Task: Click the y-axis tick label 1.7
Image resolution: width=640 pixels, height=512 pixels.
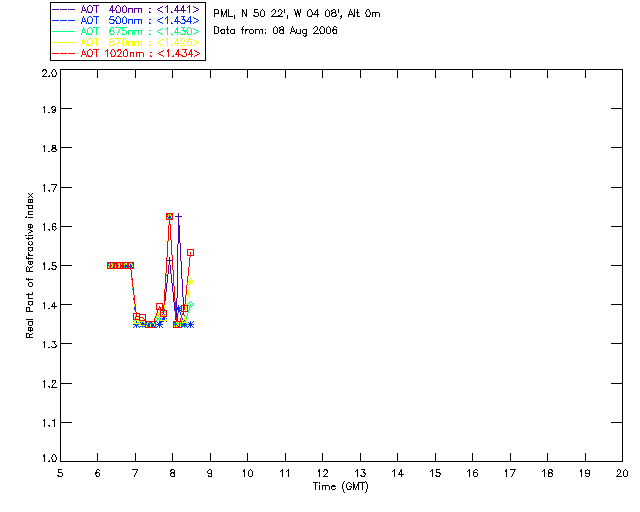Action: 49,188
